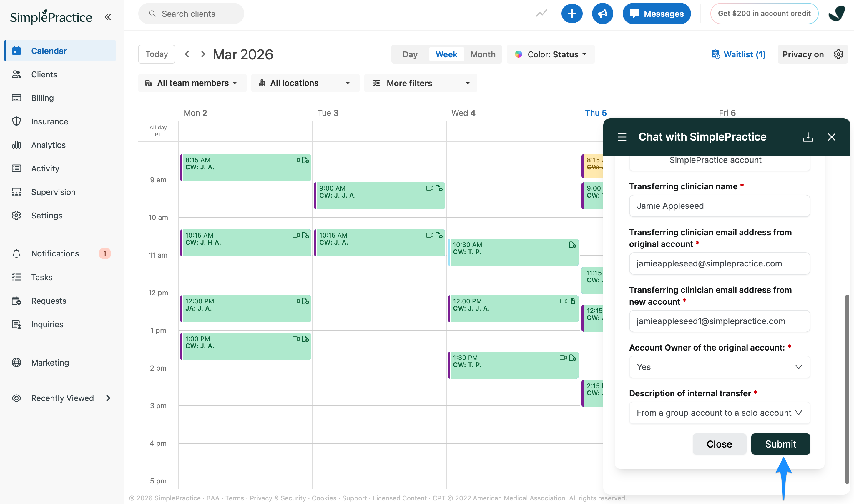Click Get $200 in account credit

click(x=764, y=14)
